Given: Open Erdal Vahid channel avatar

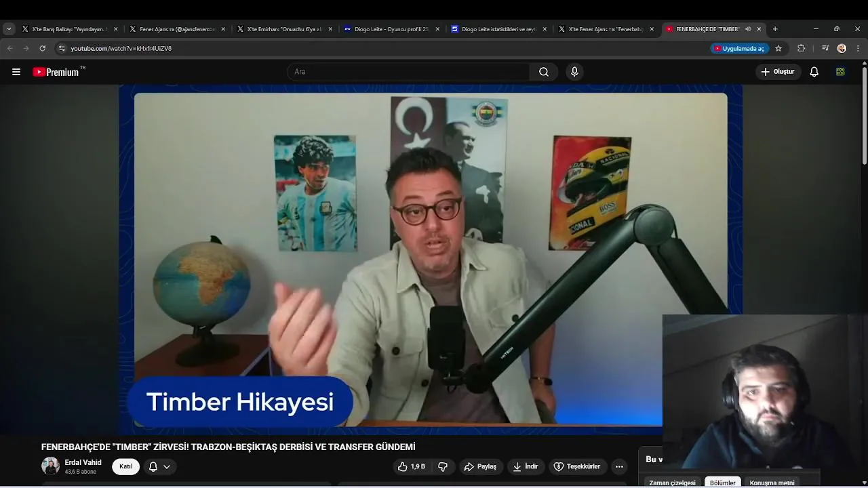Looking at the screenshot, I should pos(50,466).
